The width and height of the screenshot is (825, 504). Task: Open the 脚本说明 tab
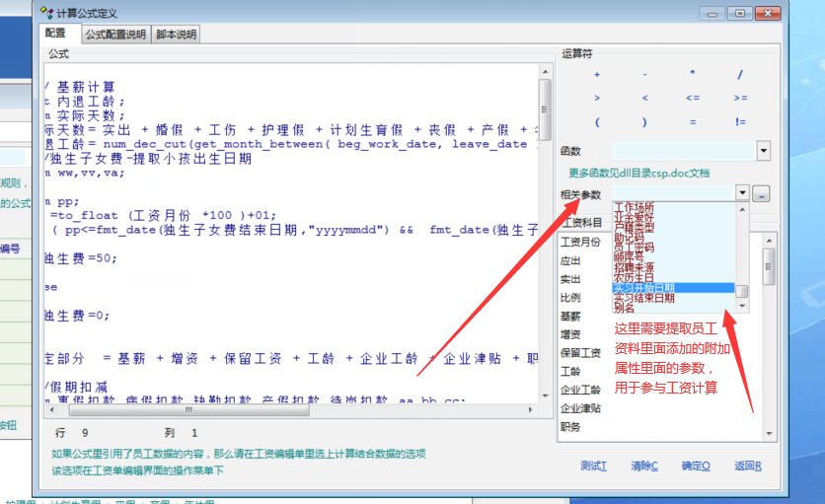(176, 35)
